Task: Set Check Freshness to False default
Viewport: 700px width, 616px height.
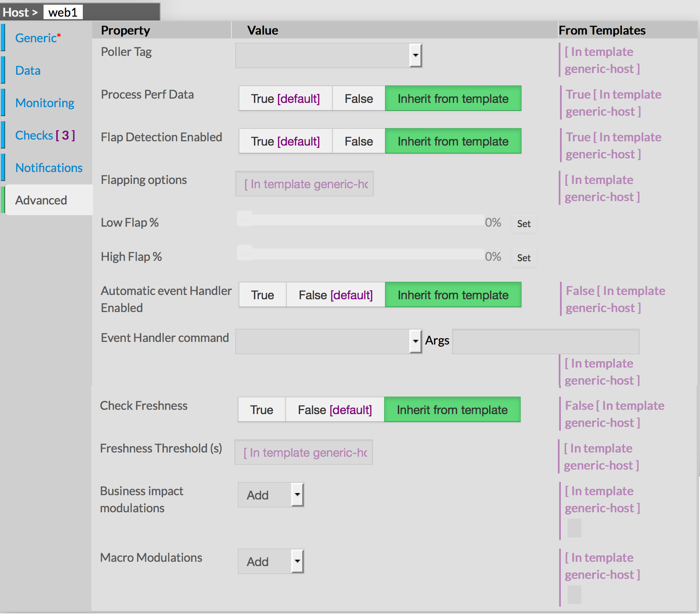Action: coord(335,410)
